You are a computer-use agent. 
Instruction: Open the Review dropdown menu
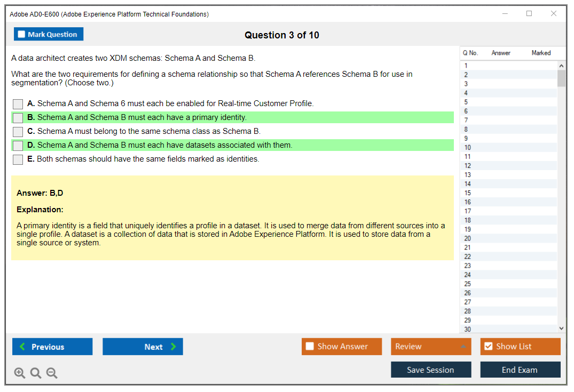coord(431,347)
